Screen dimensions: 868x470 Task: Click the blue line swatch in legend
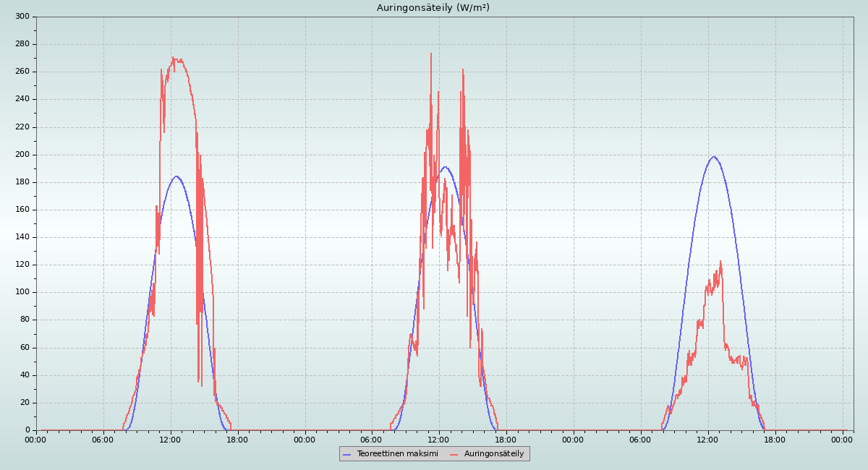tap(346, 454)
